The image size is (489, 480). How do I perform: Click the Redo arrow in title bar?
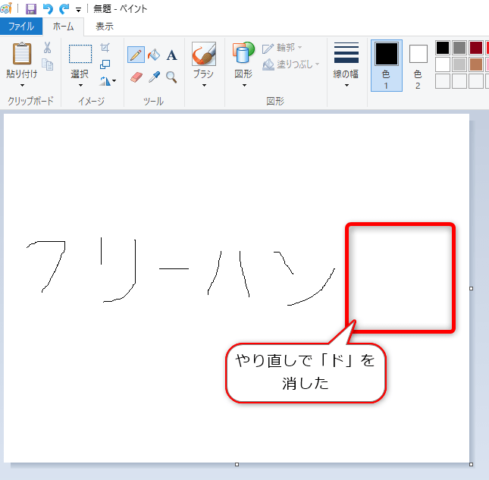[x=64, y=9]
